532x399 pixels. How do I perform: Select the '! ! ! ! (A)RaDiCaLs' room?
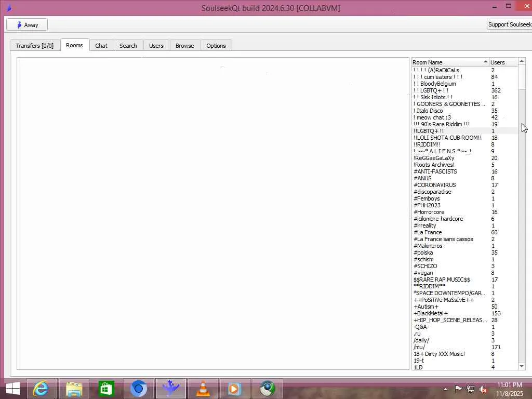464,70
